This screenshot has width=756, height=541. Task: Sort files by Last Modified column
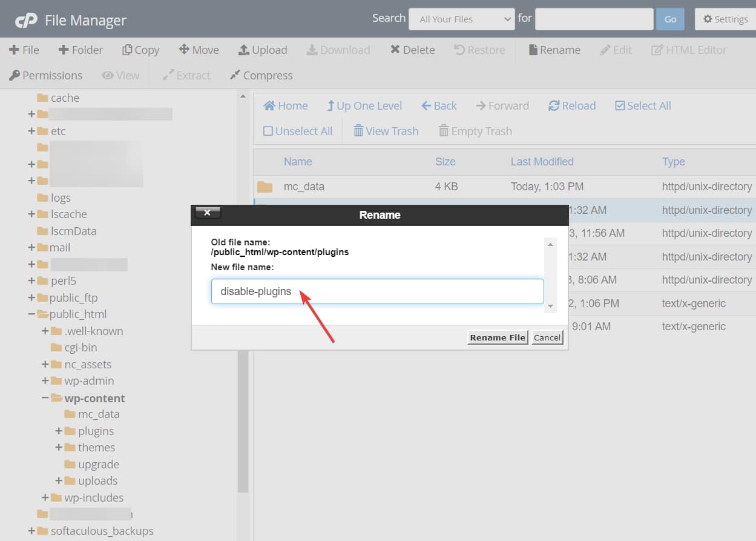point(542,162)
